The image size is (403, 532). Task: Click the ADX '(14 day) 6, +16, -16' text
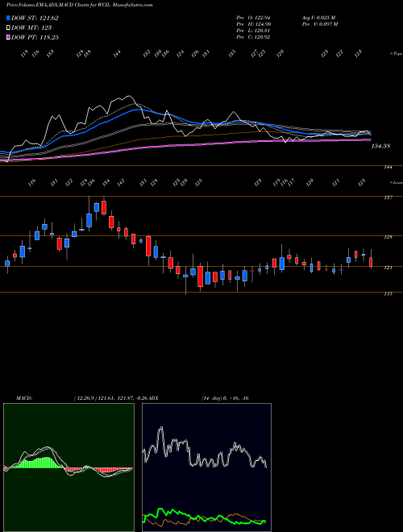click(x=225, y=398)
